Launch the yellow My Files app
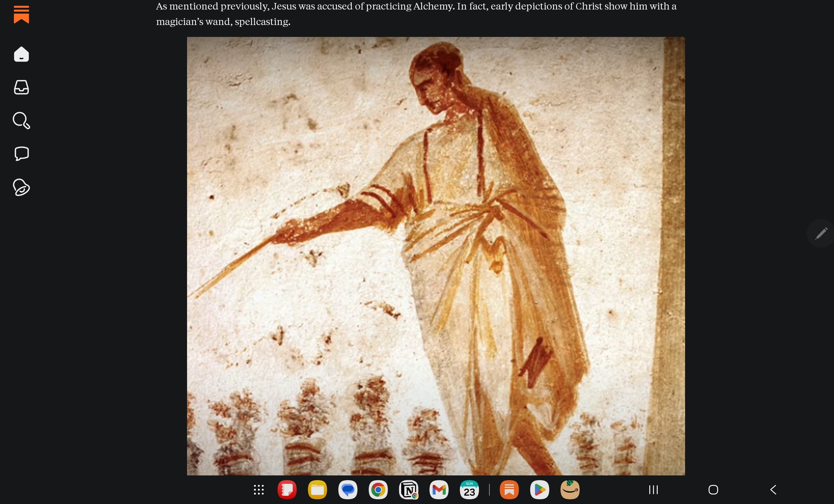 pos(318,489)
